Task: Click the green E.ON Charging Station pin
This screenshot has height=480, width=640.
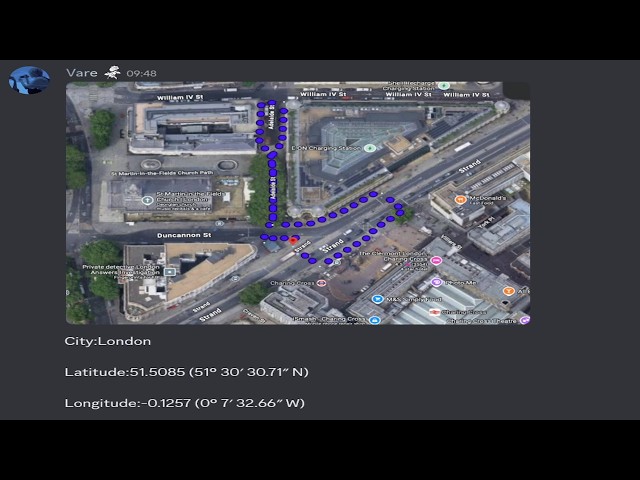Action: point(370,148)
